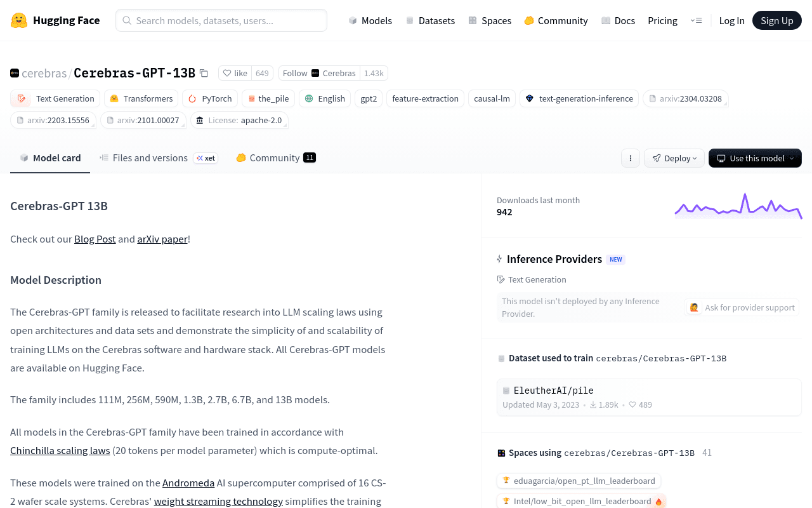
Task: Open the three-dot options menu
Action: pos(630,158)
